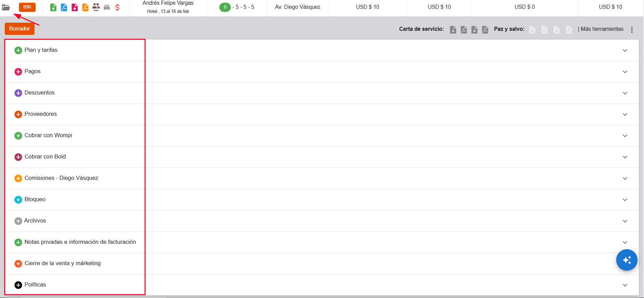Expand the Pagos section chevron
644x298 pixels.
coord(625,72)
